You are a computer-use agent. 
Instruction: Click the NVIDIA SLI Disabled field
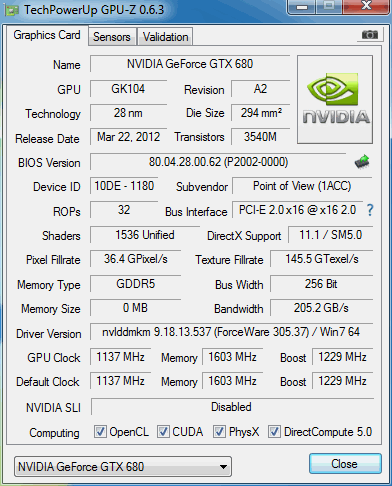[232, 407]
